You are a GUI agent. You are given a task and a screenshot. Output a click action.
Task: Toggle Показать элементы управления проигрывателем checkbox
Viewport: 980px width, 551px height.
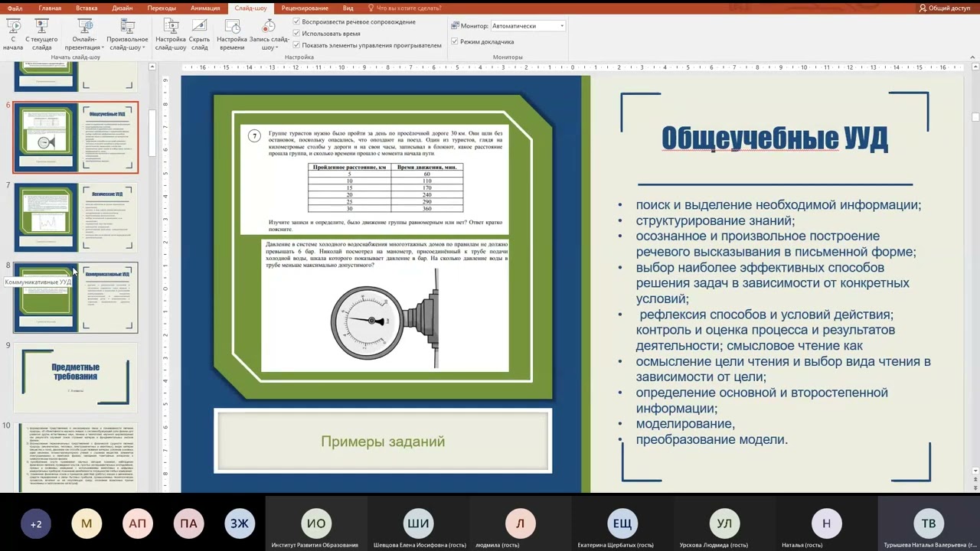(297, 45)
